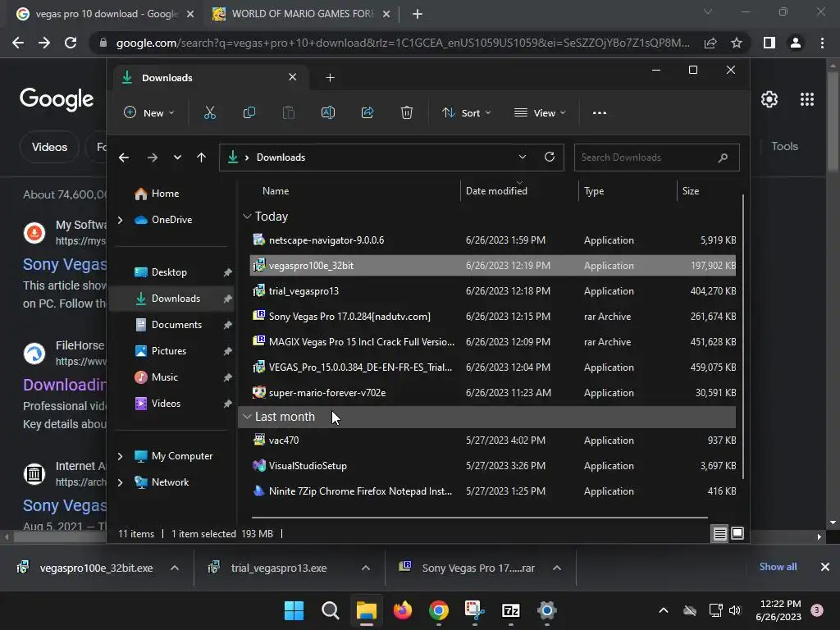Select the Videos filter on Google
The height and width of the screenshot is (630, 840).
point(49,147)
